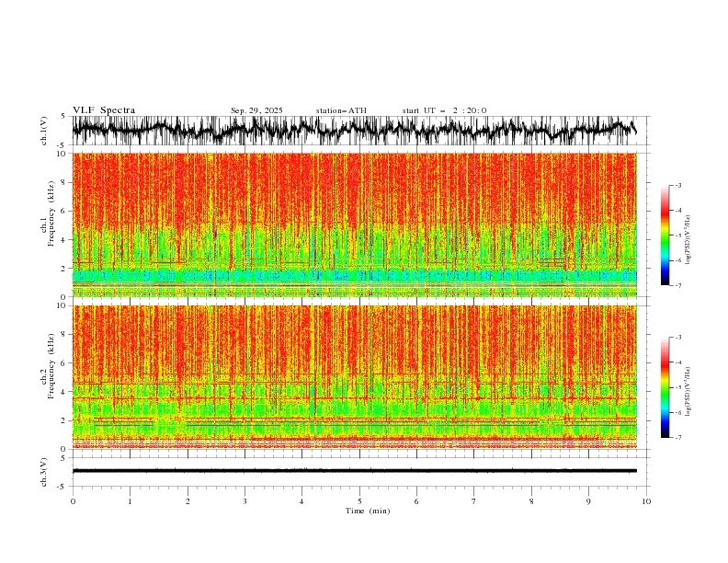The height and width of the screenshot is (563, 728).
Task: Click the ch.2 color bar "log(PSD)(V²/Hz)" label
Action: click(688, 391)
